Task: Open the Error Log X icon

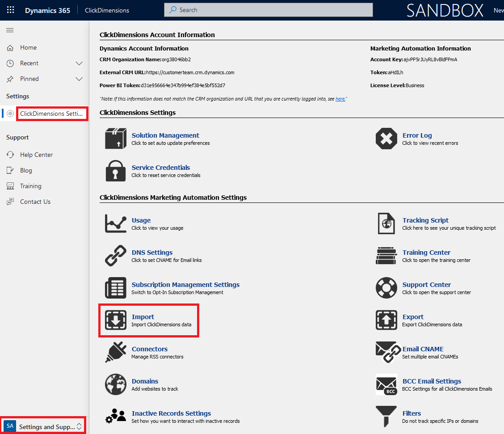Action: 386,139
